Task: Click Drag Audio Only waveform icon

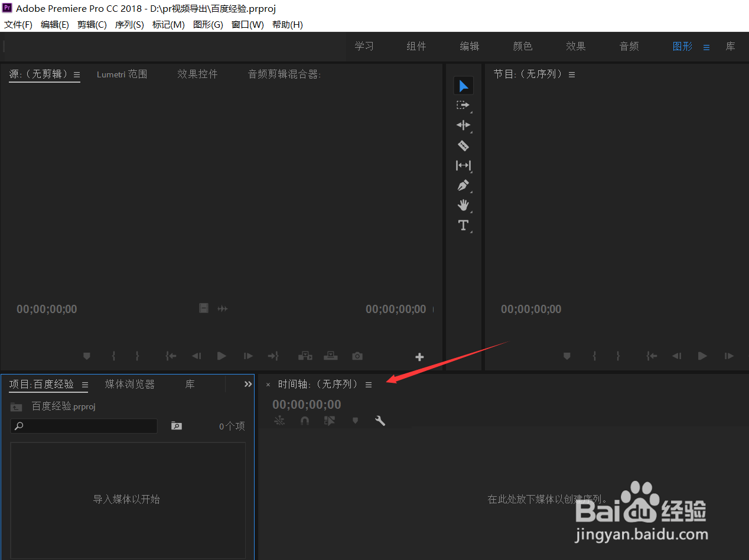Action: [x=223, y=308]
